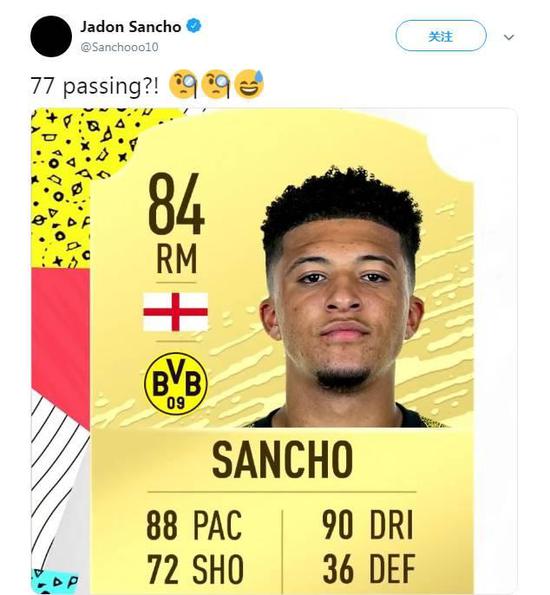Click the black circular profile avatar

[51, 36]
